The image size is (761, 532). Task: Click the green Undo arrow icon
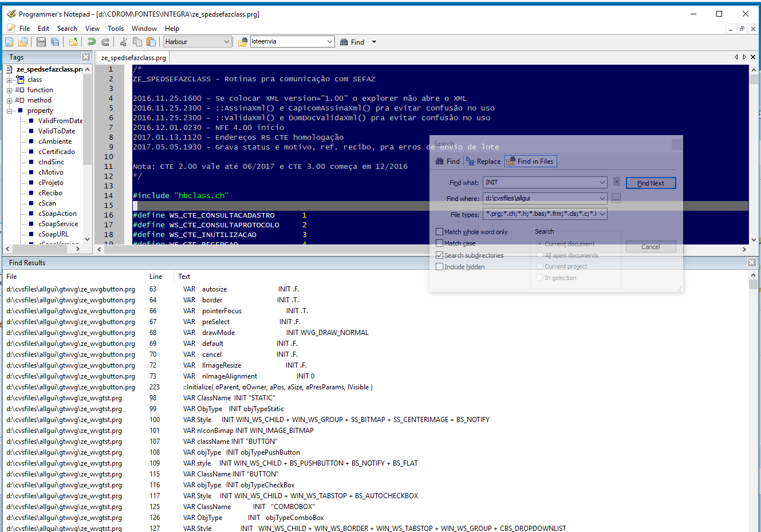(91, 42)
